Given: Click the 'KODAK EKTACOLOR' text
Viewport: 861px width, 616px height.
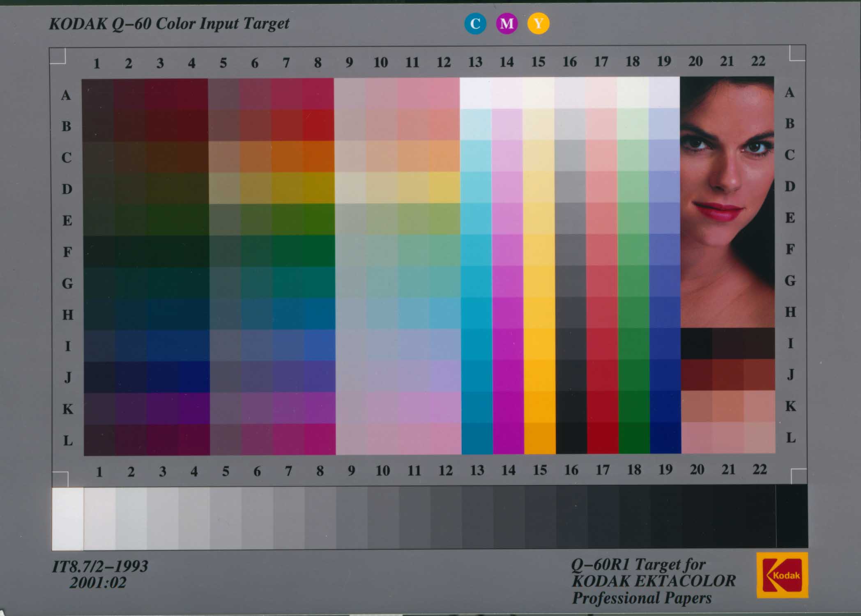Looking at the screenshot, I should (654, 581).
